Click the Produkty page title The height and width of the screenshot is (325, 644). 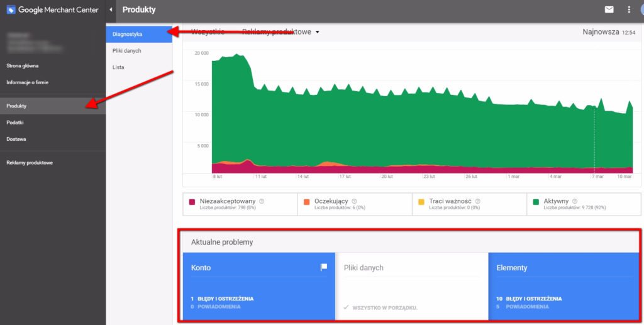[139, 9]
